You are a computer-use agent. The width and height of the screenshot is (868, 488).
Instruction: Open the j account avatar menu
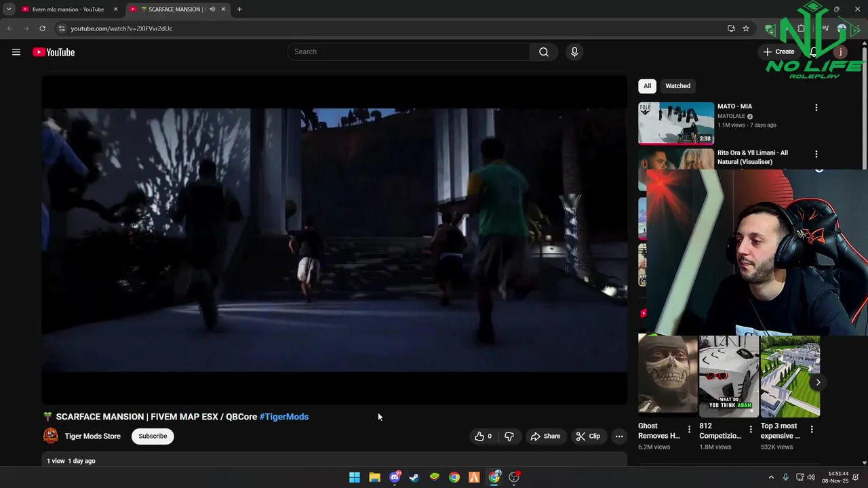point(840,52)
